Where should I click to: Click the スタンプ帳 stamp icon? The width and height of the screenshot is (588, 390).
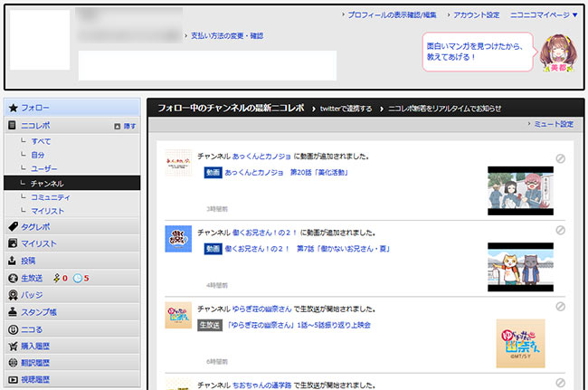[x=13, y=311]
